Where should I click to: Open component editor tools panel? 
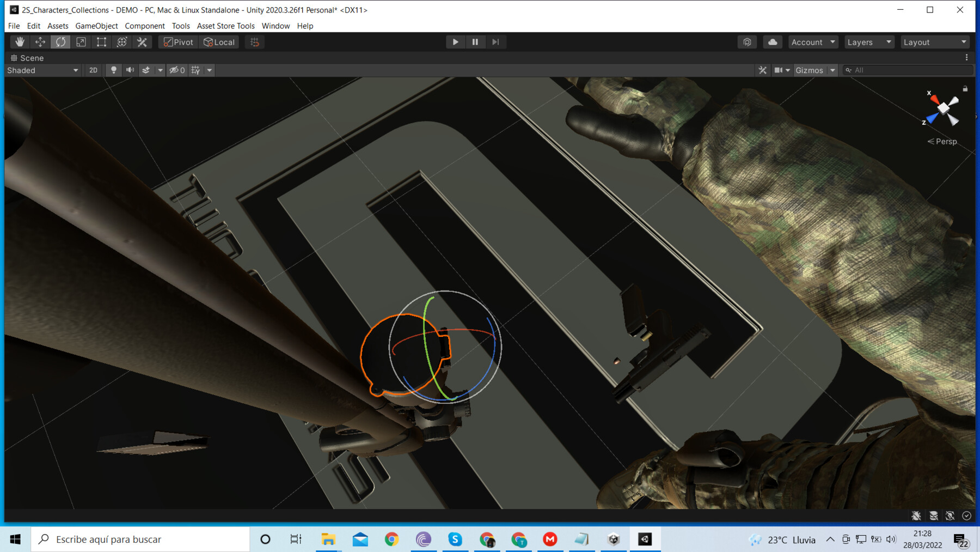pyautogui.click(x=762, y=70)
